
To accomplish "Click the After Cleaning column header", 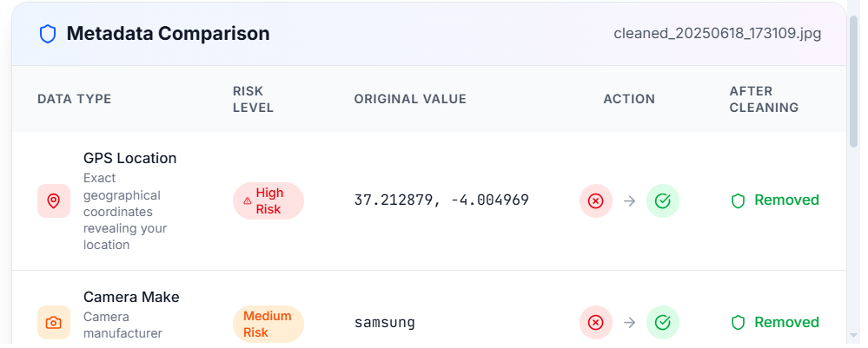I will [764, 99].
